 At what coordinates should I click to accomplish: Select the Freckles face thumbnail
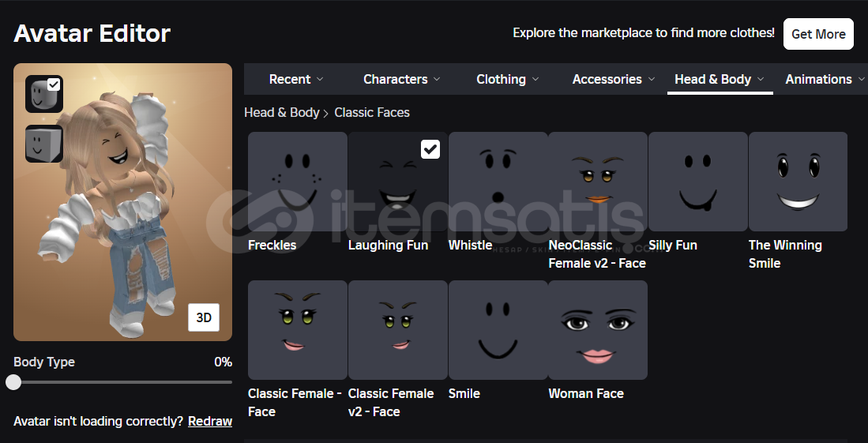click(298, 182)
